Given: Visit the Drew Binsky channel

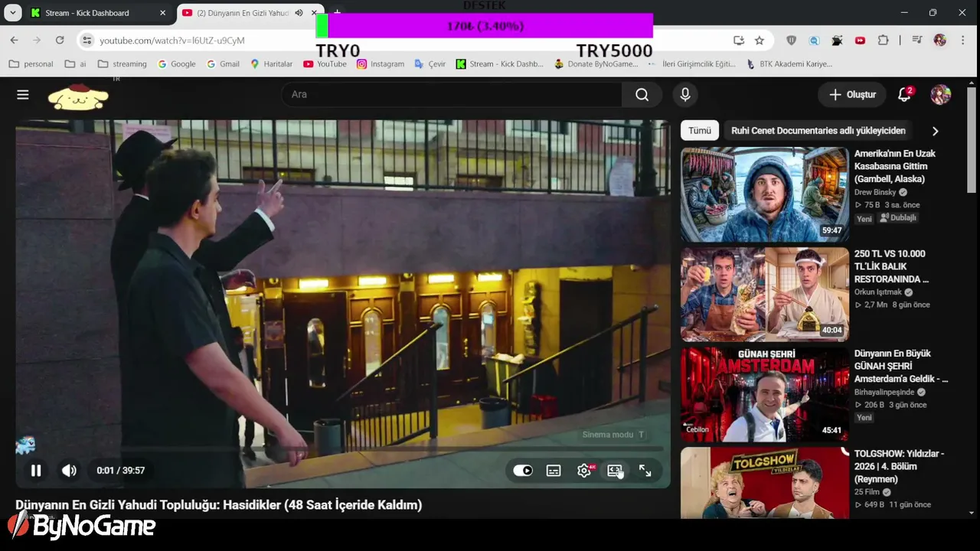Looking at the screenshot, I should click(876, 192).
